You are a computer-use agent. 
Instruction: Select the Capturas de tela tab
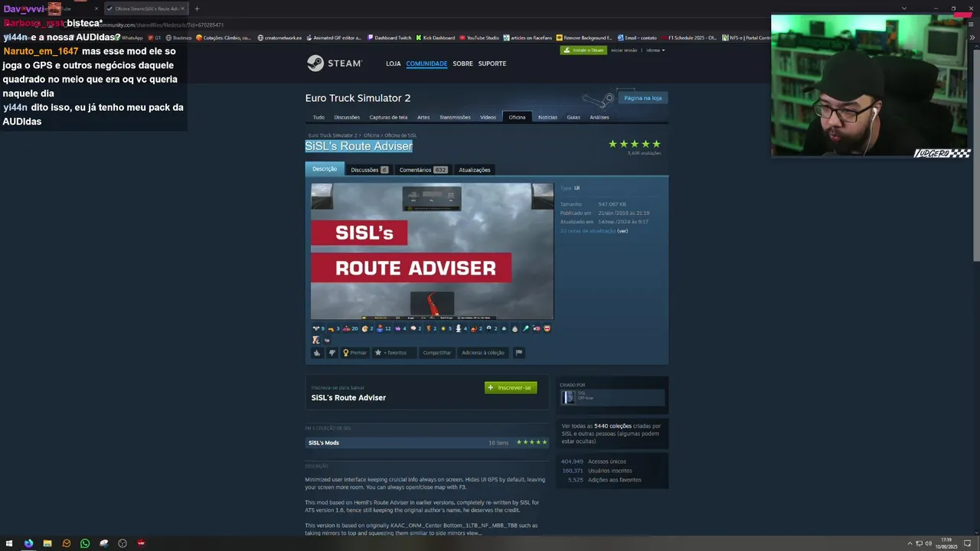click(x=388, y=117)
